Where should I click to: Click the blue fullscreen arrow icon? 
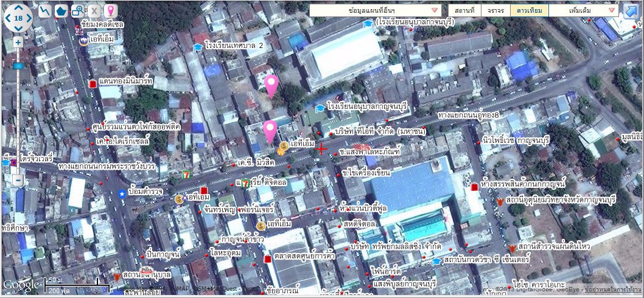(x=629, y=11)
